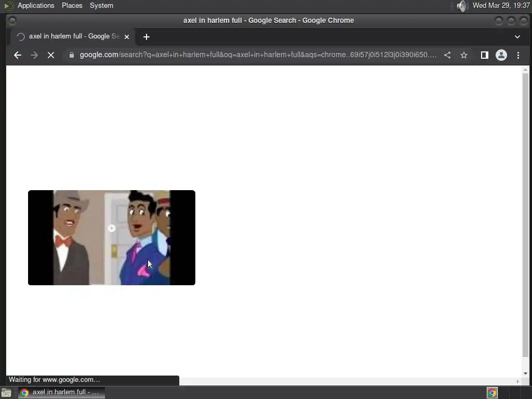This screenshot has height=399, width=532.
Task: Bookmark this tab with the star
Action: tap(464, 55)
